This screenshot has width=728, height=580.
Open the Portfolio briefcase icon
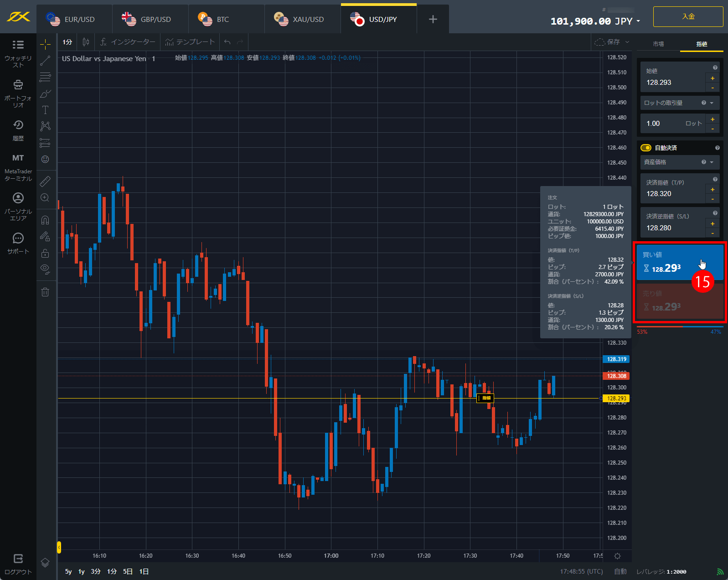(18, 85)
